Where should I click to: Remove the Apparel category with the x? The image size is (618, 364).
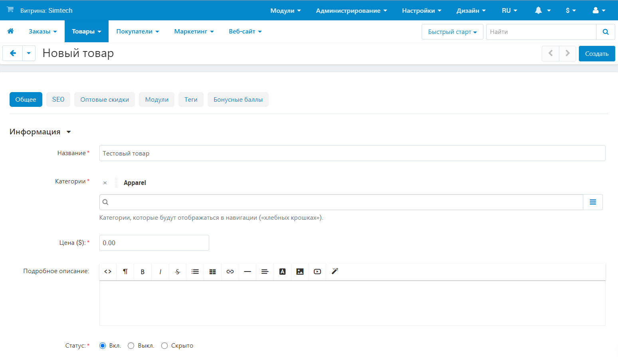105,183
